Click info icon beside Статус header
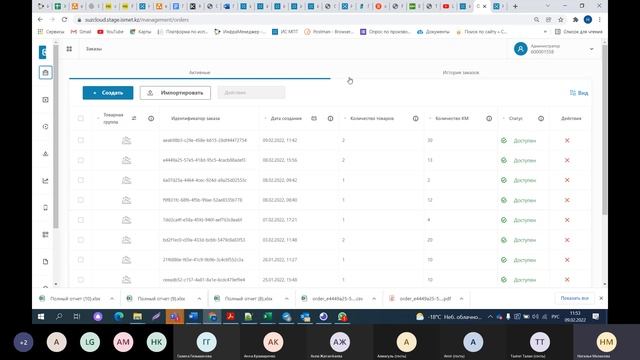This screenshot has height=360, width=640. (x=541, y=118)
